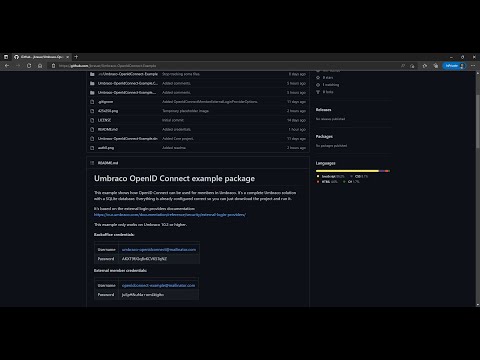480x360 pixels.
Task: Click the Languages heading
Action: (x=325, y=163)
